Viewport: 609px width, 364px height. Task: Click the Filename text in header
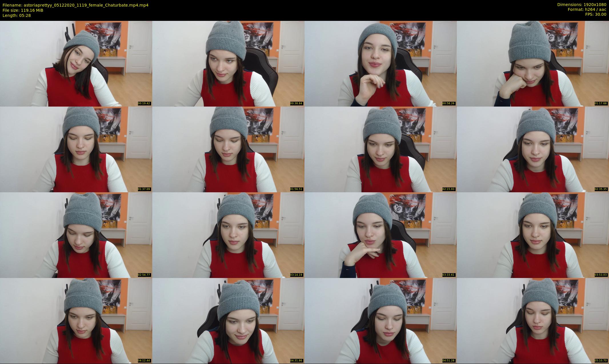[75, 5]
